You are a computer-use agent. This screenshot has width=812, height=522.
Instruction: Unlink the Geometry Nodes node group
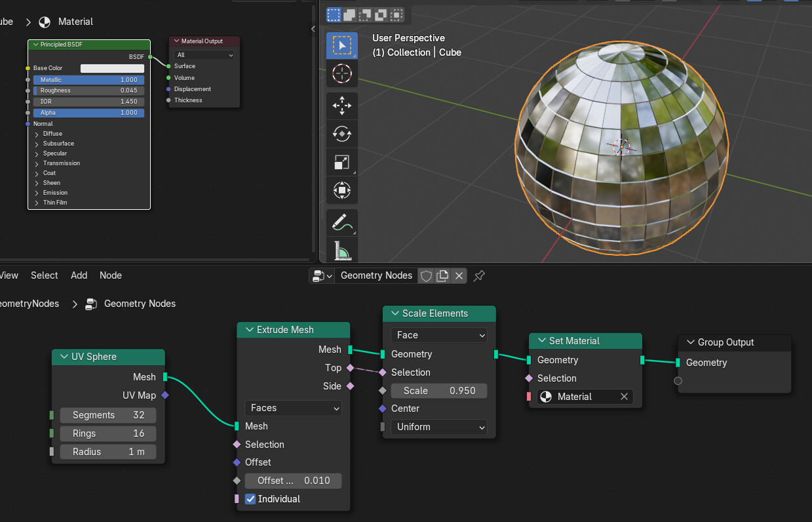pos(459,275)
